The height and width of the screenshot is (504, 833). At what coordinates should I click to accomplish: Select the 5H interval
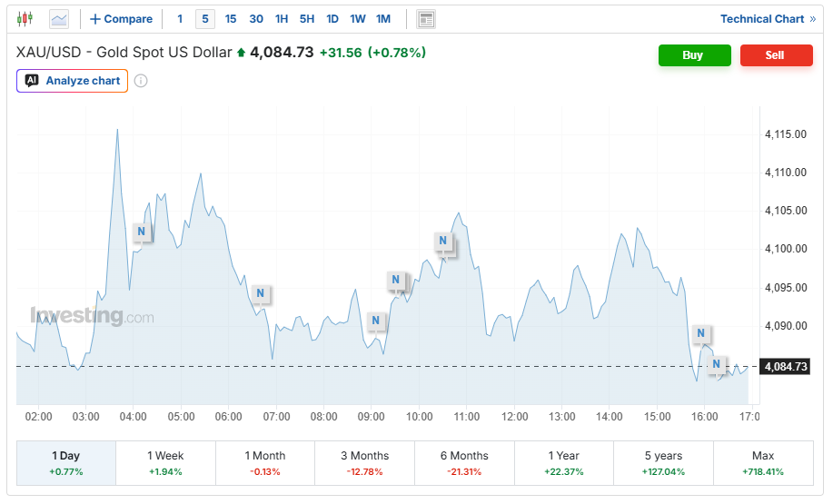[307, 19]
